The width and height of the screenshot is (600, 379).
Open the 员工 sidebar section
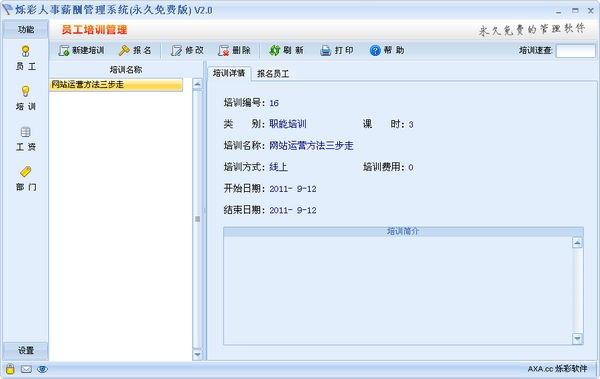point(26,58)
